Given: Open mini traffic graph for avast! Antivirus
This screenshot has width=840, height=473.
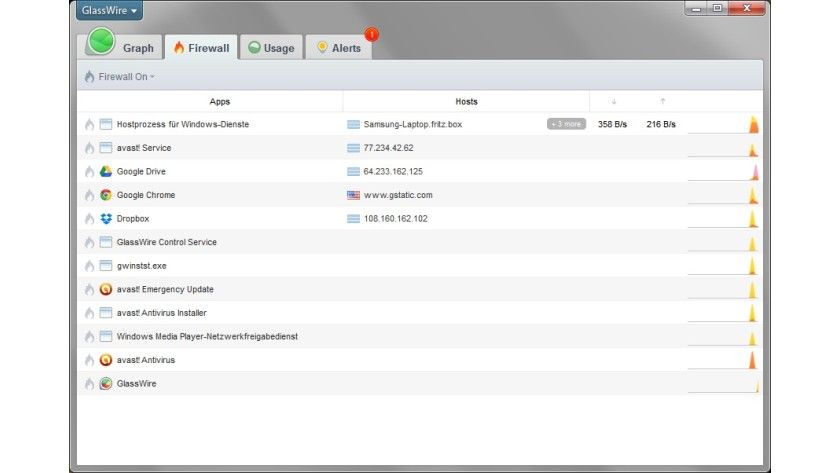Looking at the screenshot, I should [723, 360].
